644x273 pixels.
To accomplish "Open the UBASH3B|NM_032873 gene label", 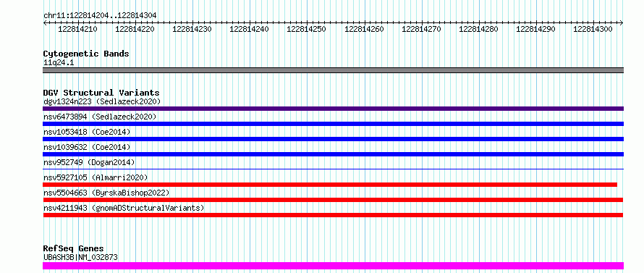I will tap(80, 257).
